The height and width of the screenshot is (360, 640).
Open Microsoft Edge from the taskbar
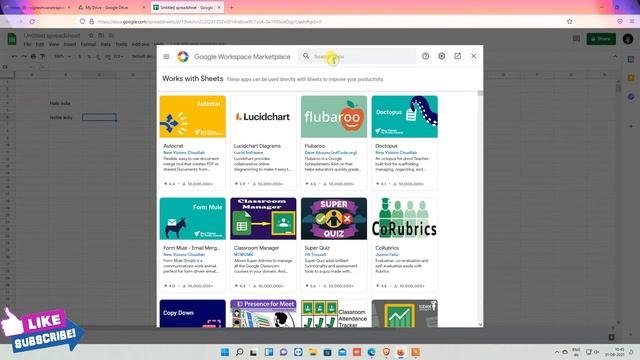coord(371,352)
